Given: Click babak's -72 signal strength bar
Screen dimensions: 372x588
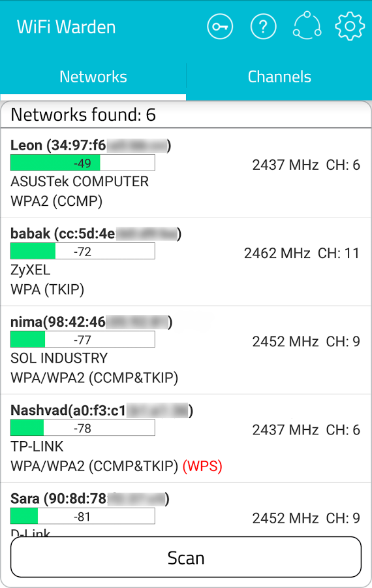Looking at the screenshot, I should pos(82,251).
